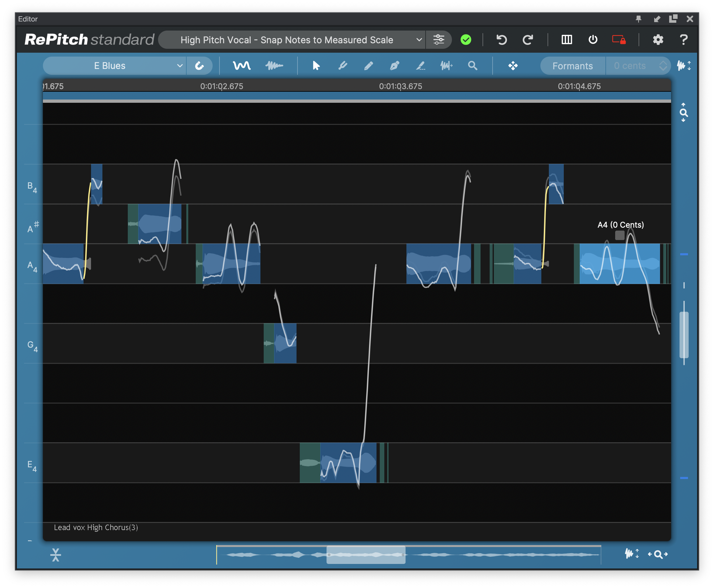This screenshot has height=588, width=714.
Task: Open the help question mark
Action: click(x=683, y=40)
